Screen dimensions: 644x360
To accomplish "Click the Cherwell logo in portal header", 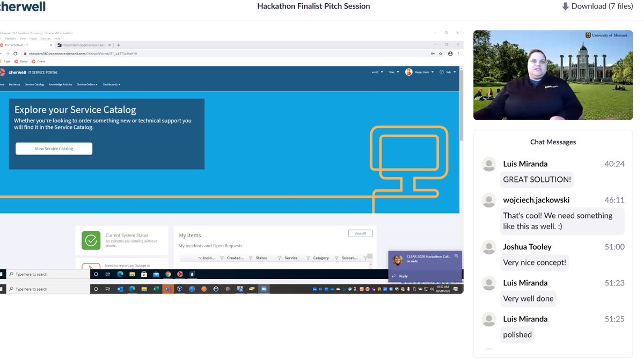I will (x=13, y=72).
